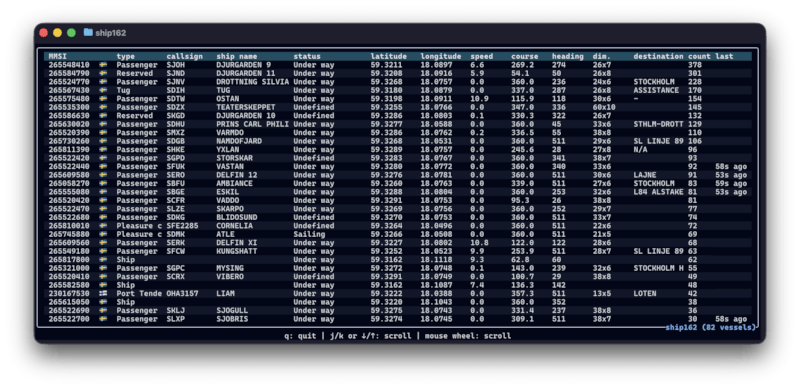This screenshot has width=800, height=389.
Task: Click the N/A destination in YXLAN row
Action: pyautogui.click(x=640, y=150)
